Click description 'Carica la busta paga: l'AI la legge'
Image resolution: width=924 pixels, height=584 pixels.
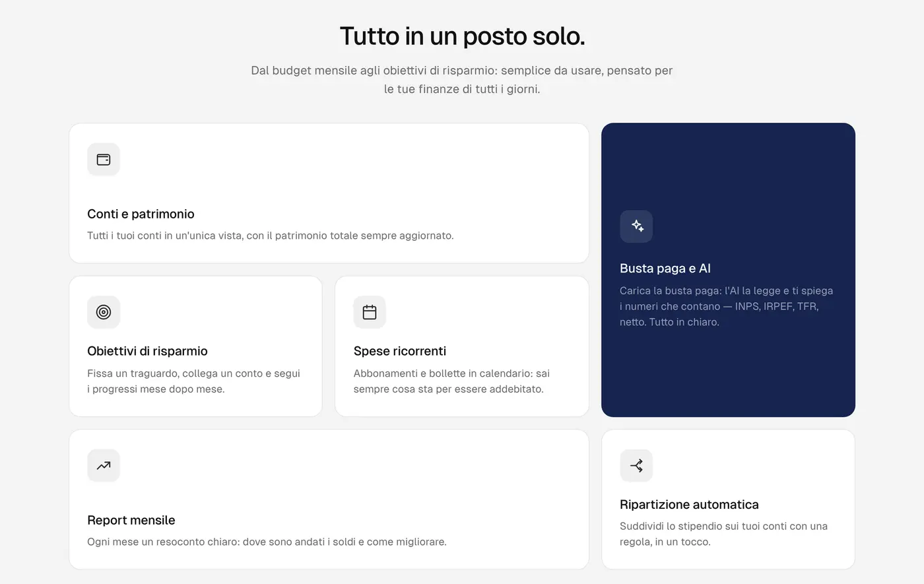[x=726, y=306]
